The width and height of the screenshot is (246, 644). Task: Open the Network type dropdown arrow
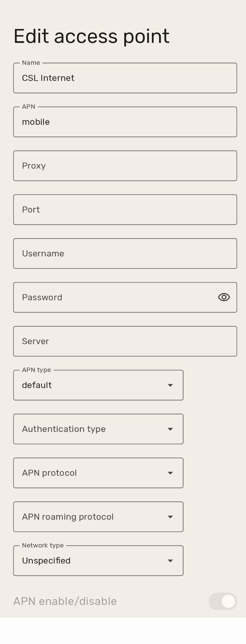pyautogui.click(x=170, y=561)
